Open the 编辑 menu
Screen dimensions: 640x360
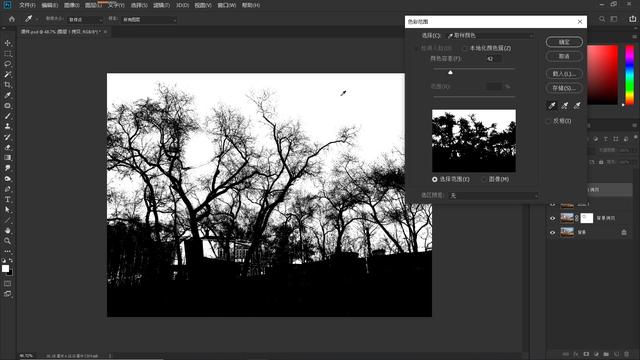(49, 5)
